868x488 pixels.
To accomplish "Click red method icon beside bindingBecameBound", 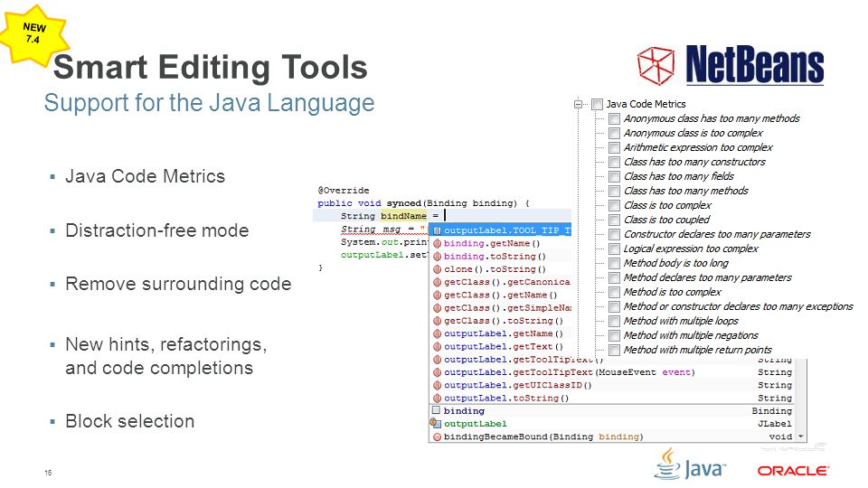I will 437,436.
